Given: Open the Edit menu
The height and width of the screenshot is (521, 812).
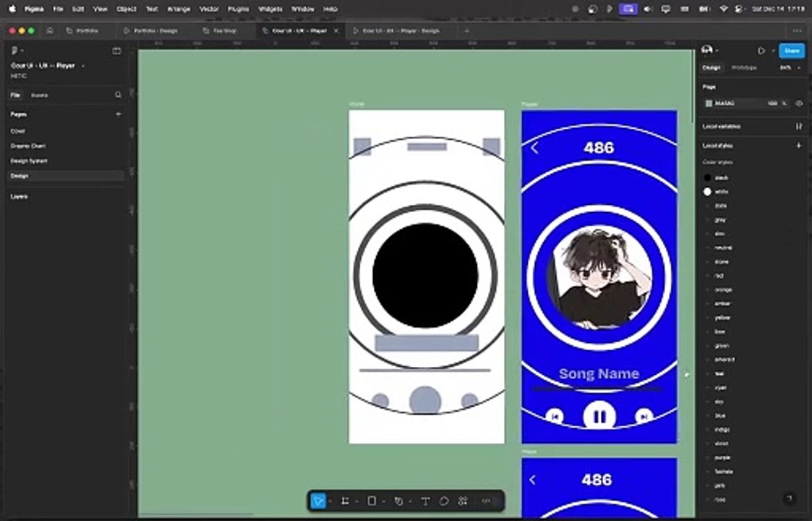Looking at the screenshot, I should coord(77,9).
